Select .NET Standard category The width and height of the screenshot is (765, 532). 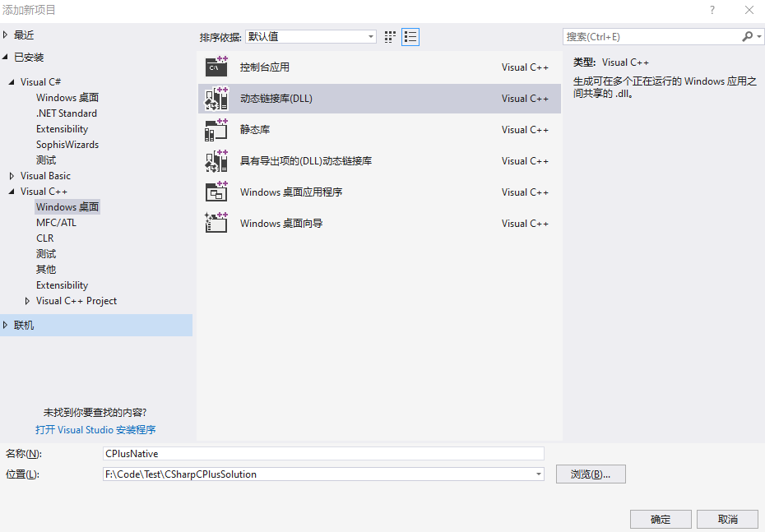click(x=67, y=113)
